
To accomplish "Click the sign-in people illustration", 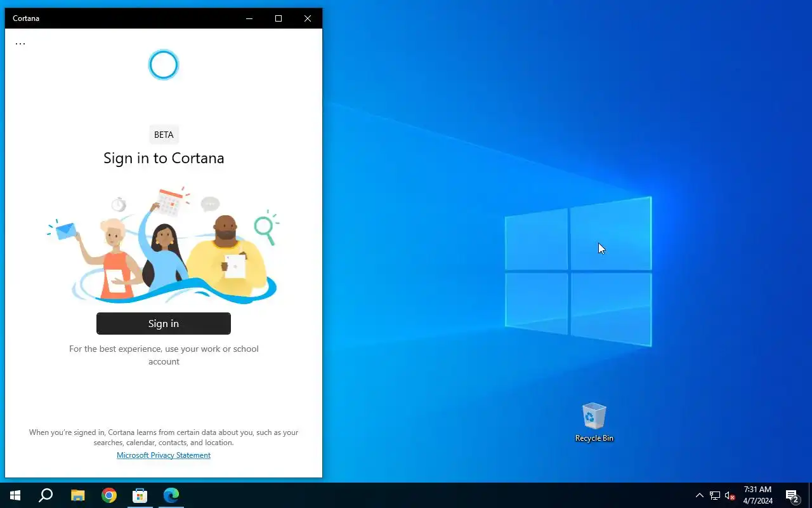I will [164, 246].
